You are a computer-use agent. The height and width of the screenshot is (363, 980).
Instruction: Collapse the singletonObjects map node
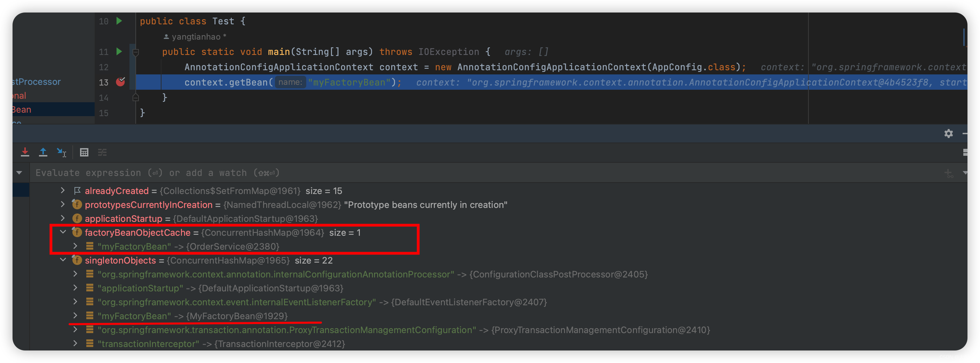tap(63, 260)
